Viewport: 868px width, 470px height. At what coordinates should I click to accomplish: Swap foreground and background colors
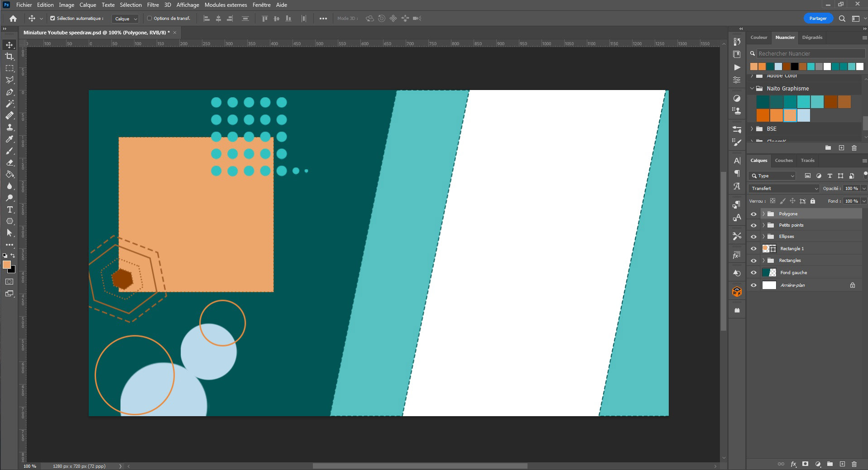coord(13,256)
